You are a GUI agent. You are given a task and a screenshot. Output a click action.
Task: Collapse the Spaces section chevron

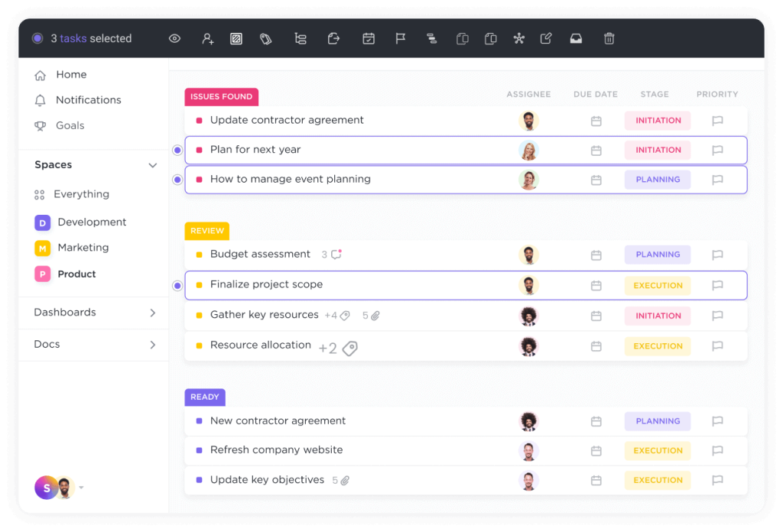(x=152, y=164)
